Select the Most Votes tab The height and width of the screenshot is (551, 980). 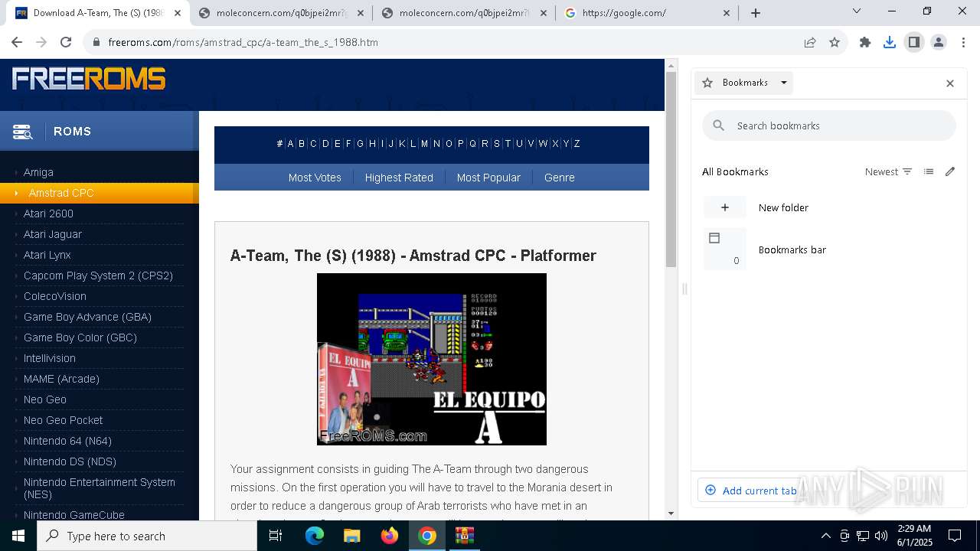click(315, 178)
